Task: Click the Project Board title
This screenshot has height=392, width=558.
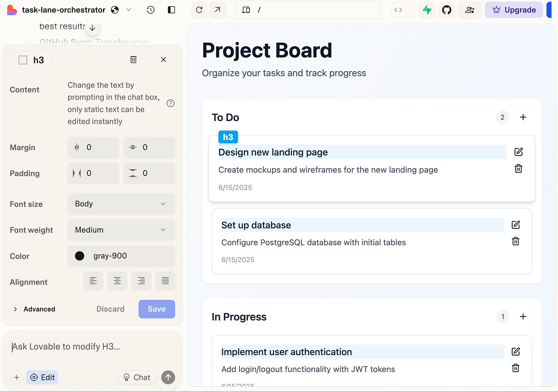Action: click(267, 51)
